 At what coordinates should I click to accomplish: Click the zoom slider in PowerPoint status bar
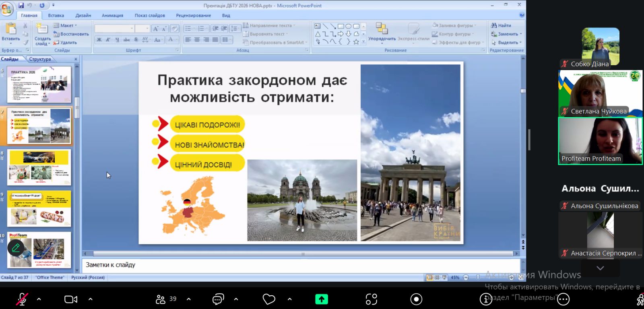[x=478, y=277]
